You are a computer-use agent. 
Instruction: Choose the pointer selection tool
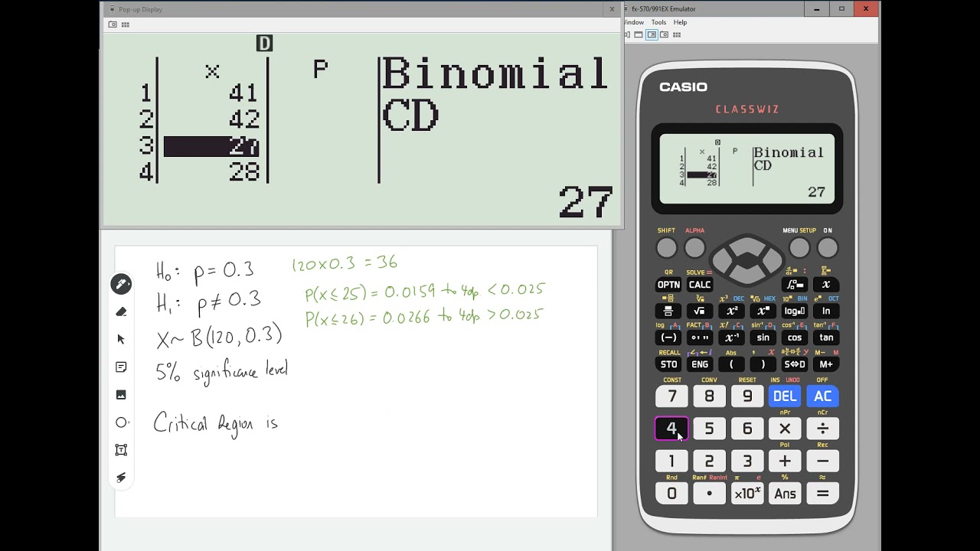pos(121,339)
